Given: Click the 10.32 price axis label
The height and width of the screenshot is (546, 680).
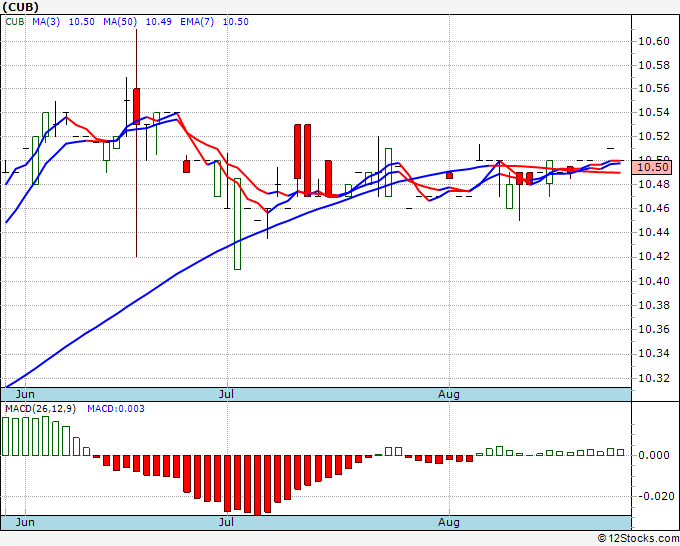Looking at the screenshot, I should [654, 378].
